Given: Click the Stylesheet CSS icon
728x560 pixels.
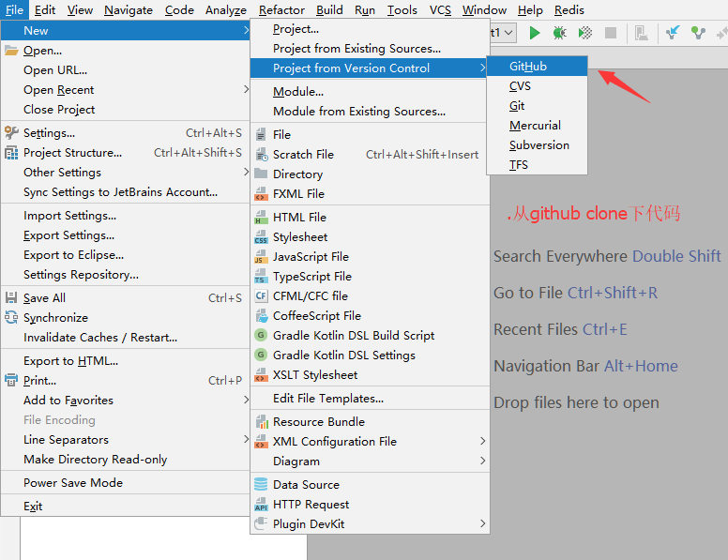Looking at the screenshot, I should click(x=261, y=236).
